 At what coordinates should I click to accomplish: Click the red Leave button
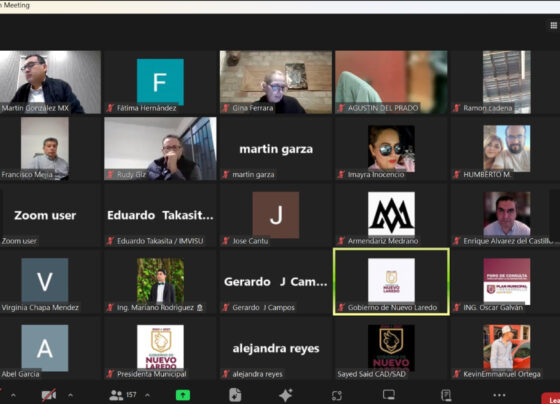tap(552, 398)
